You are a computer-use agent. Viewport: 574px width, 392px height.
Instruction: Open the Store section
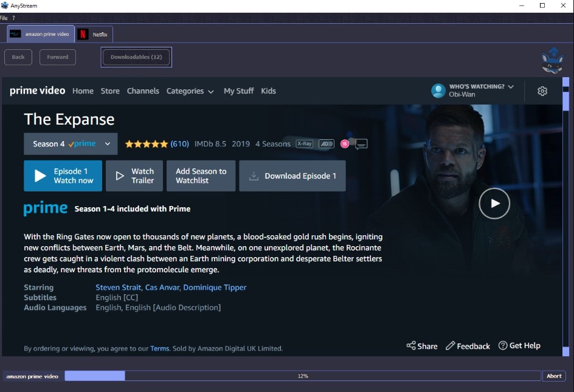110,91
